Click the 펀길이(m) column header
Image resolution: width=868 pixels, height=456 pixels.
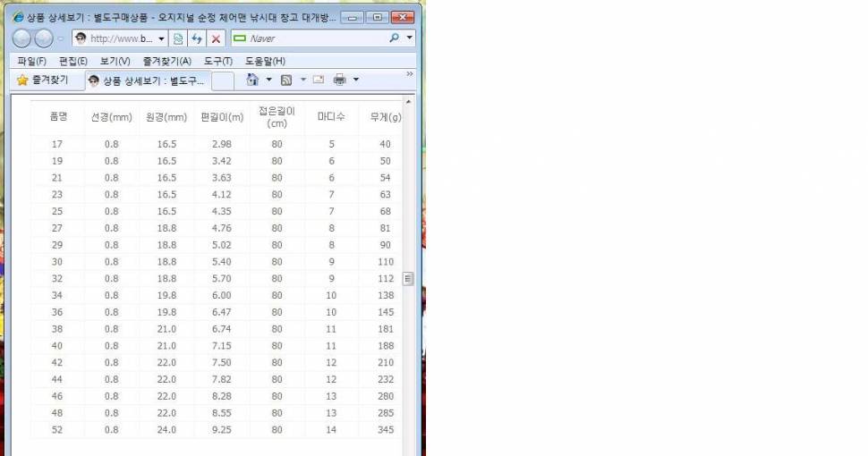coord(221,117)
